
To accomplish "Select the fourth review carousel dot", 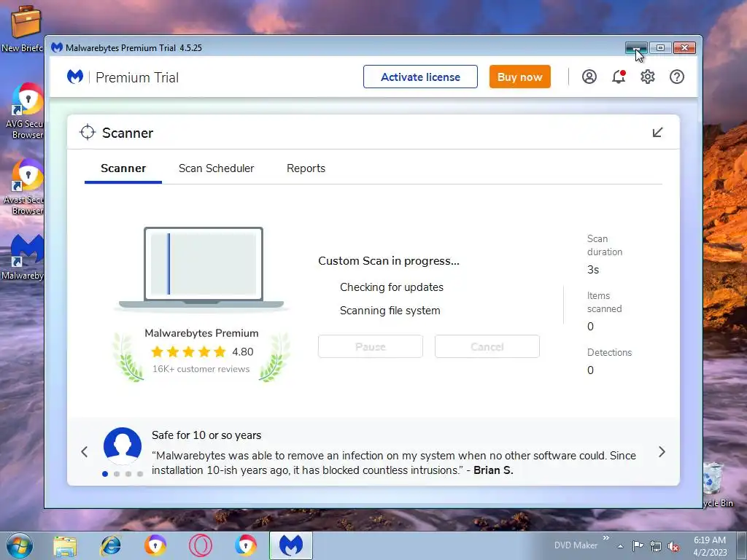I will click(x=140, y=474).
